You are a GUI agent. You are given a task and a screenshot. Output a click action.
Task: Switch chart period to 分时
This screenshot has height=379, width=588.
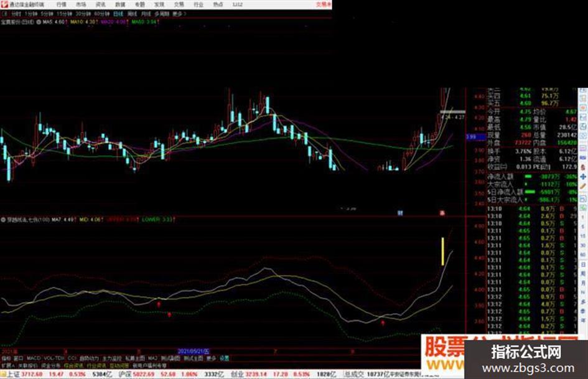tap(16, 14)
